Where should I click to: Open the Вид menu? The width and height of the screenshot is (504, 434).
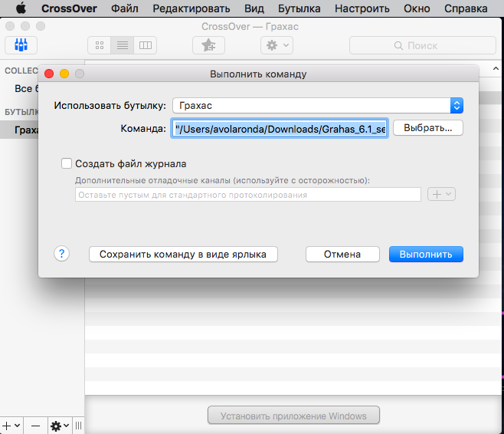tap(254, 8)
